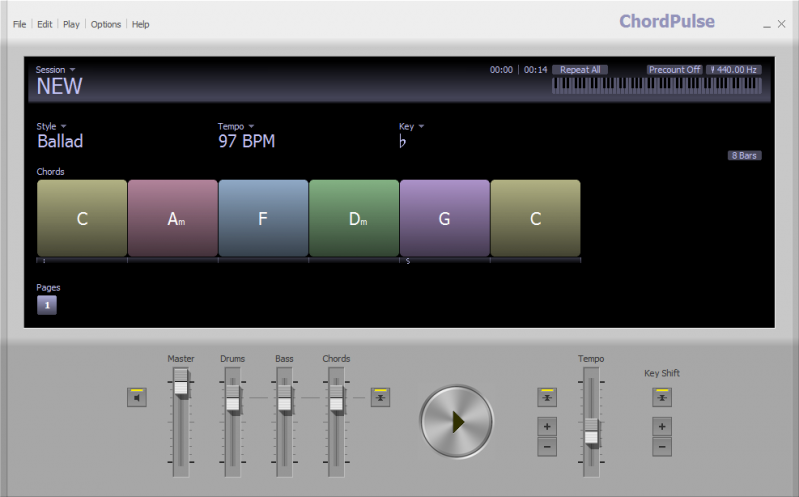Screen dimensions: 799x497
Task: Increase tempo with the plus button
Action: 547,426
